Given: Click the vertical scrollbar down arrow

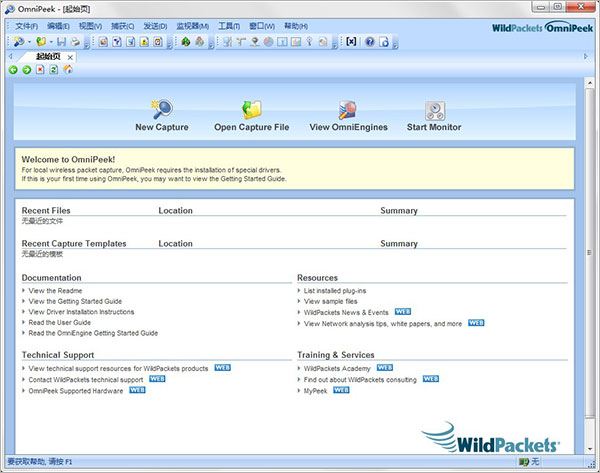Looking at the screenshot, I should pyautogui.click(x=589, y=449).
